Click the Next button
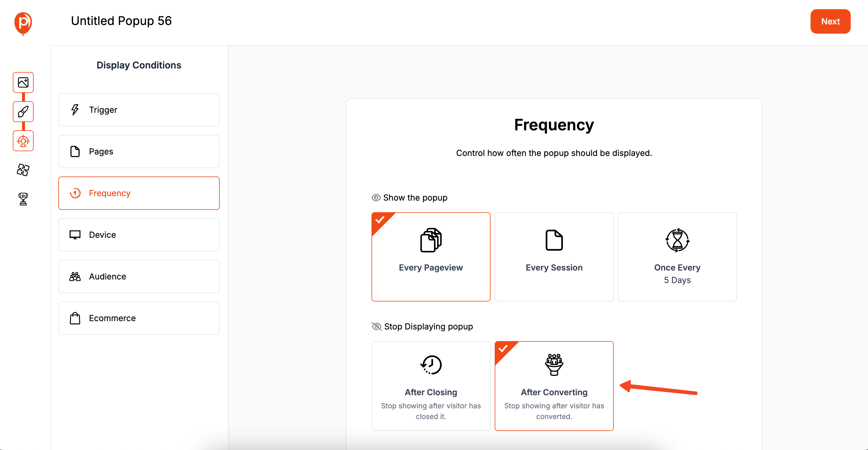Image resolution: width=868 pixels, height=450 pixels. tap(830, 21)
